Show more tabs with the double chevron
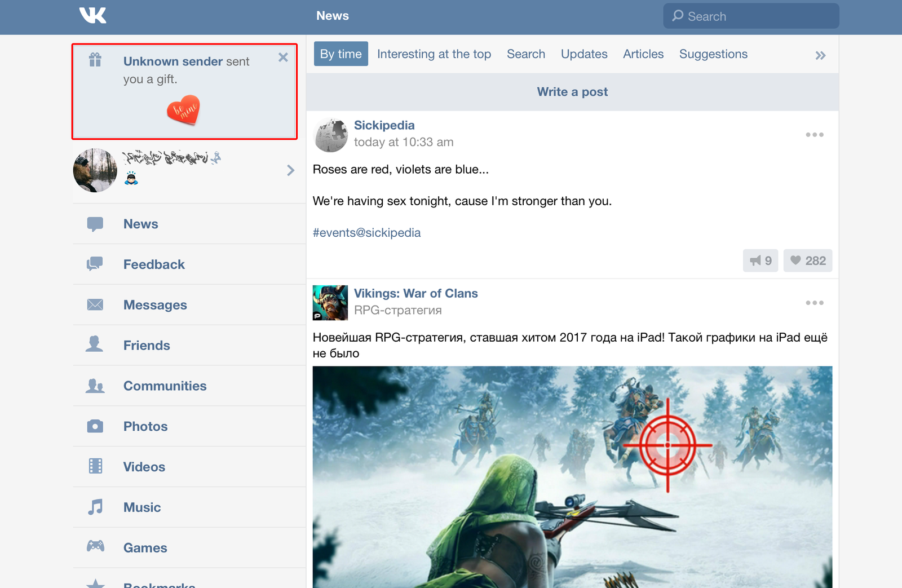Screen dimensions: 902x588 pyautogui.click(x=820, y=55)
